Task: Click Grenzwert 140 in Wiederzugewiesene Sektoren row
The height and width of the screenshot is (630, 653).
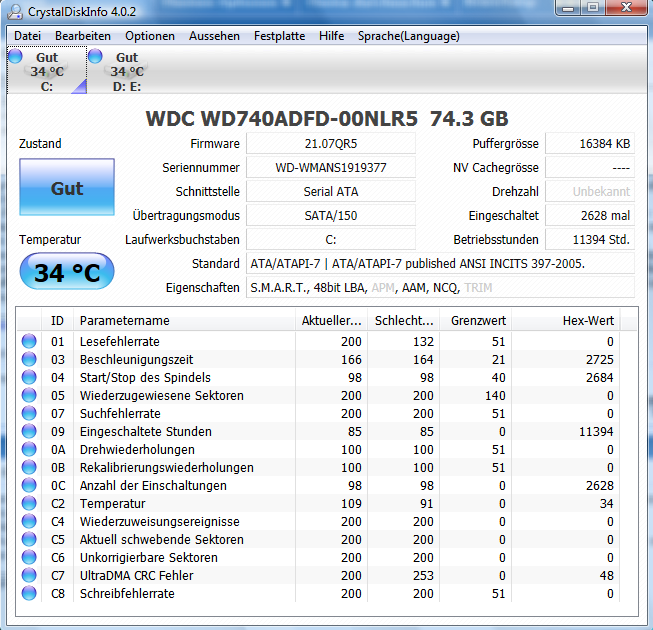Action: point(495,396)
